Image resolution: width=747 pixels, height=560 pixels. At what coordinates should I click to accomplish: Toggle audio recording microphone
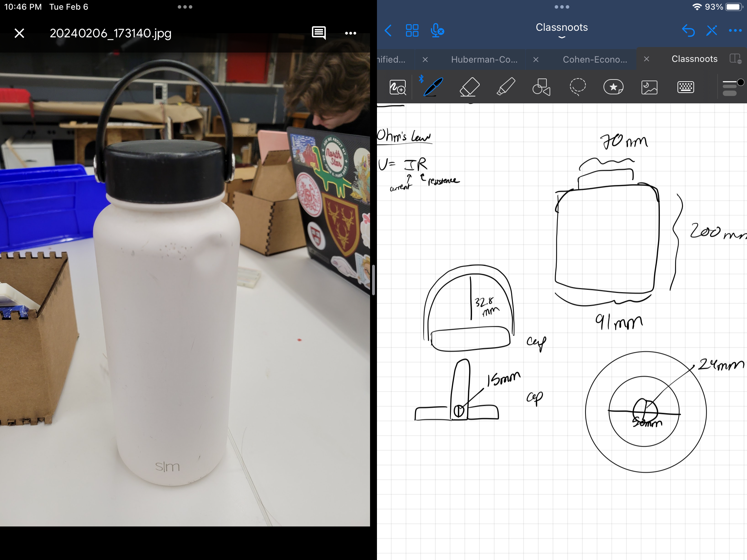click(437, 31)
